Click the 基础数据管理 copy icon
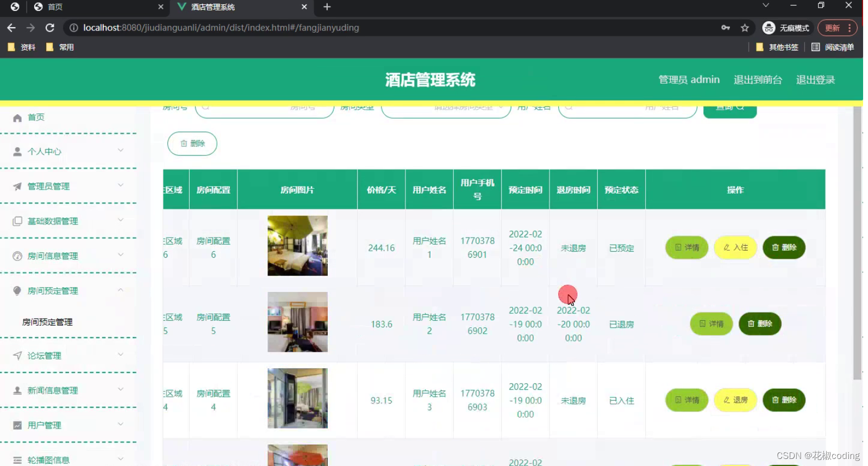This screenshot has height=466, width=868. 17,221
